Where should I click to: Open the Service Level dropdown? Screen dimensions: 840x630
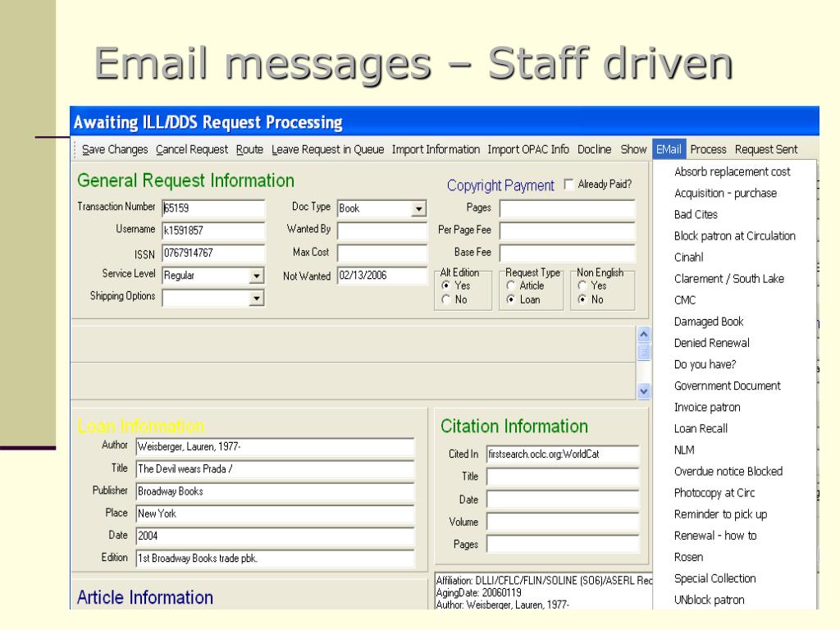(x=257, y=276)
